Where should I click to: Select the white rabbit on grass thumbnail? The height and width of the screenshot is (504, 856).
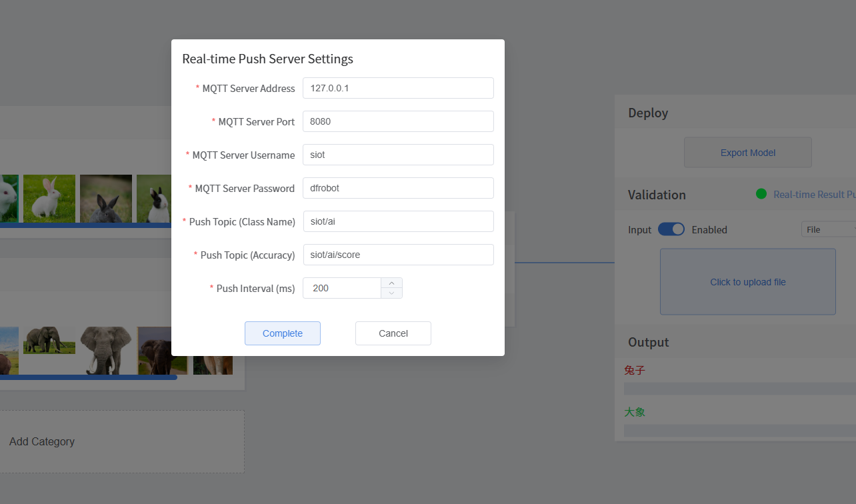[x=49, y=198]
